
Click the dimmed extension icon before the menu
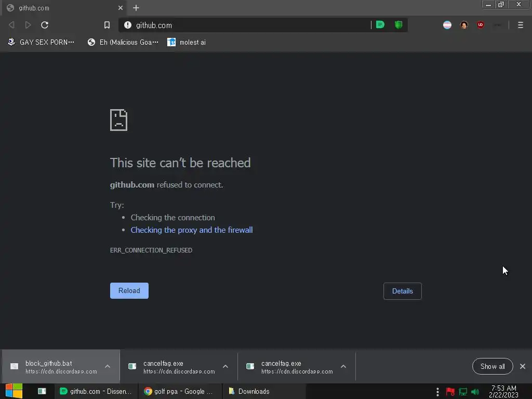(497, 25)
